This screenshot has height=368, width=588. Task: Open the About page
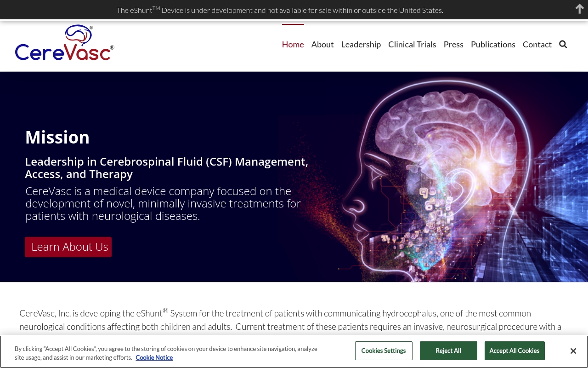tap(322, 44)
